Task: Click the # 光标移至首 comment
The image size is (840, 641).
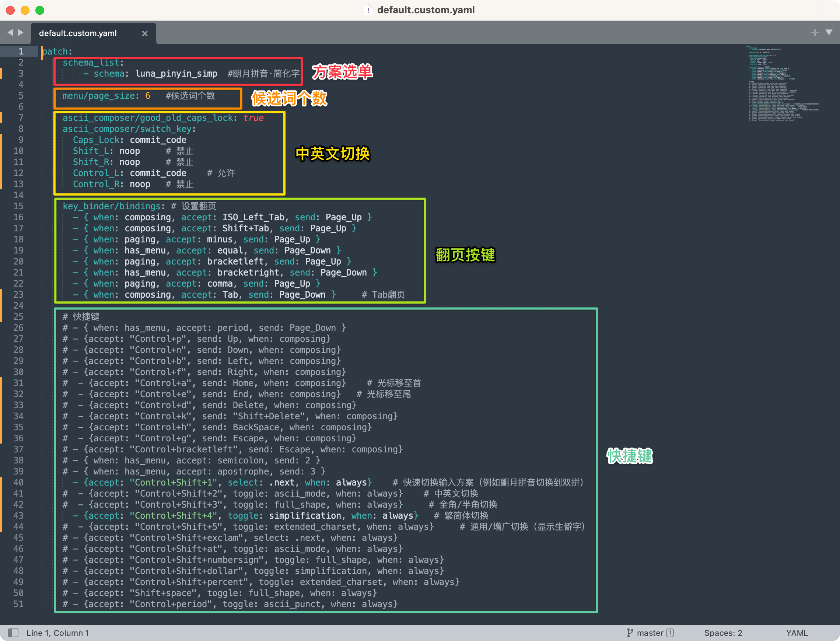Action: 394,383
